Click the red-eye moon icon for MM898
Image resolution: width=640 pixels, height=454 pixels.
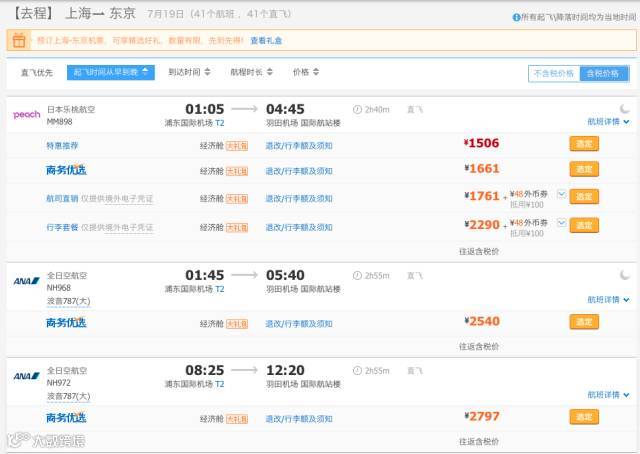click(x=624, y=109)
